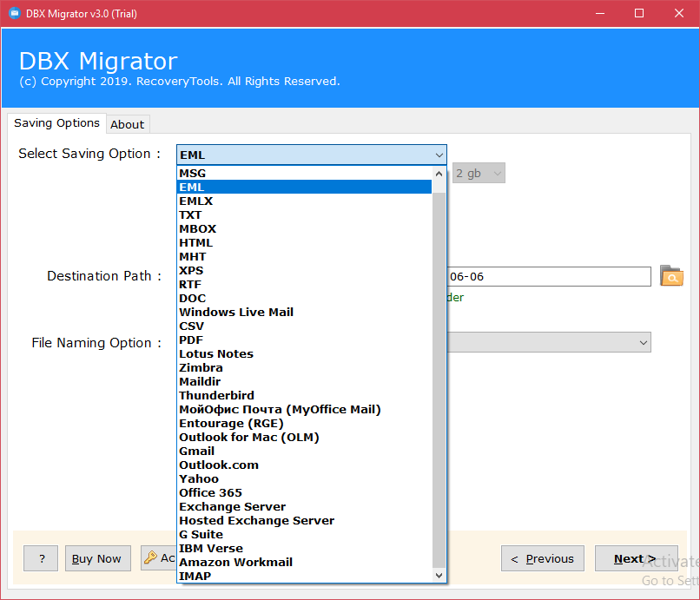Screen dimensions: 700x600
Task: Select Zimbra from the list
Action: click(x=305, y=367)
